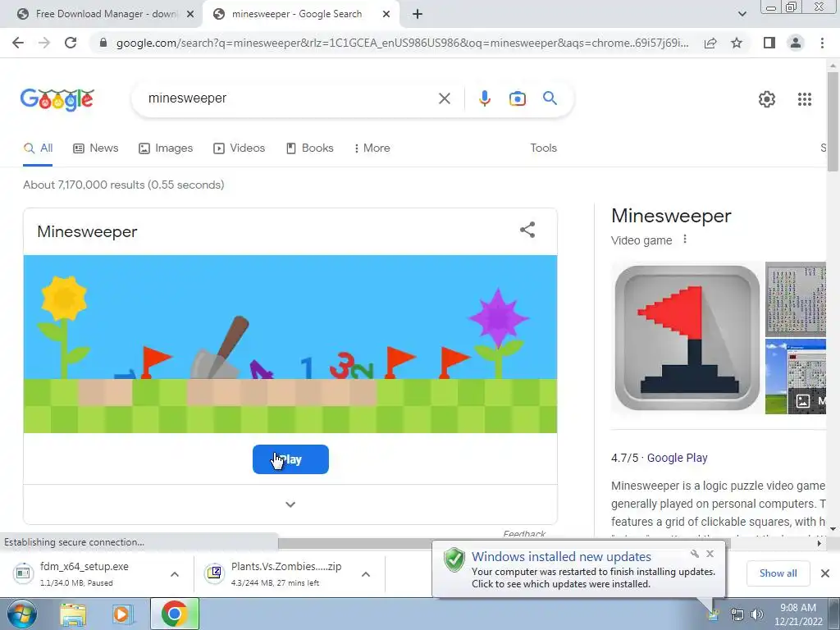
Task: Open search Tools options
Action: [x=543, y=148]
